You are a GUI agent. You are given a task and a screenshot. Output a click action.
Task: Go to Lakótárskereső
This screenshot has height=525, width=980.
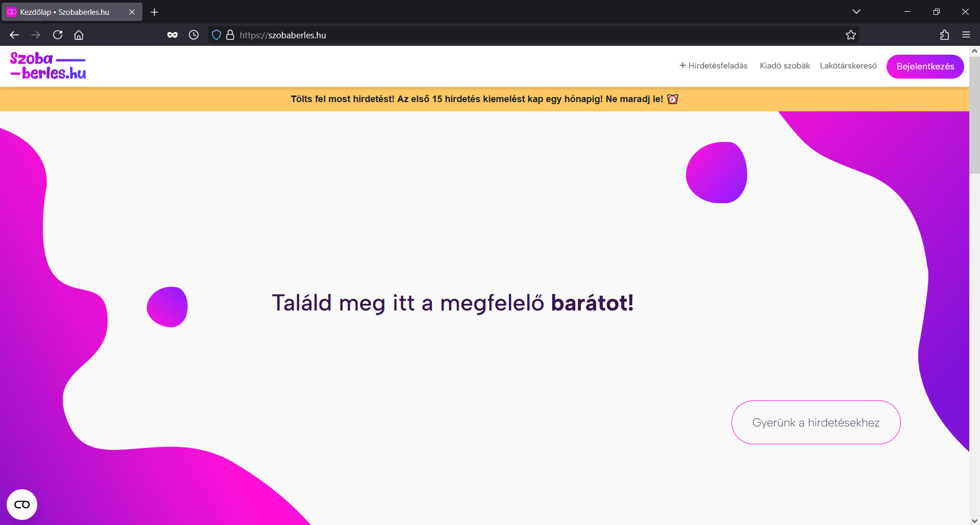point(848,66)
